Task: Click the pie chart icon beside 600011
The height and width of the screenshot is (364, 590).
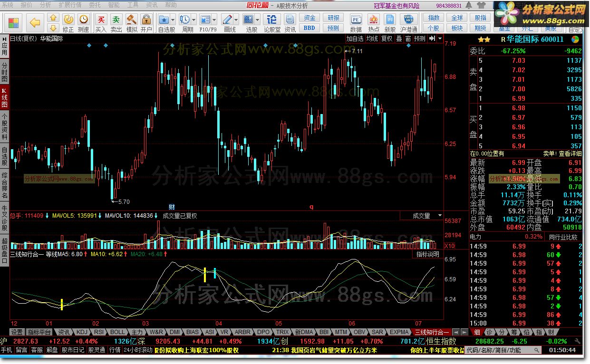Action: pyautogui.click(x=575, y=39)
